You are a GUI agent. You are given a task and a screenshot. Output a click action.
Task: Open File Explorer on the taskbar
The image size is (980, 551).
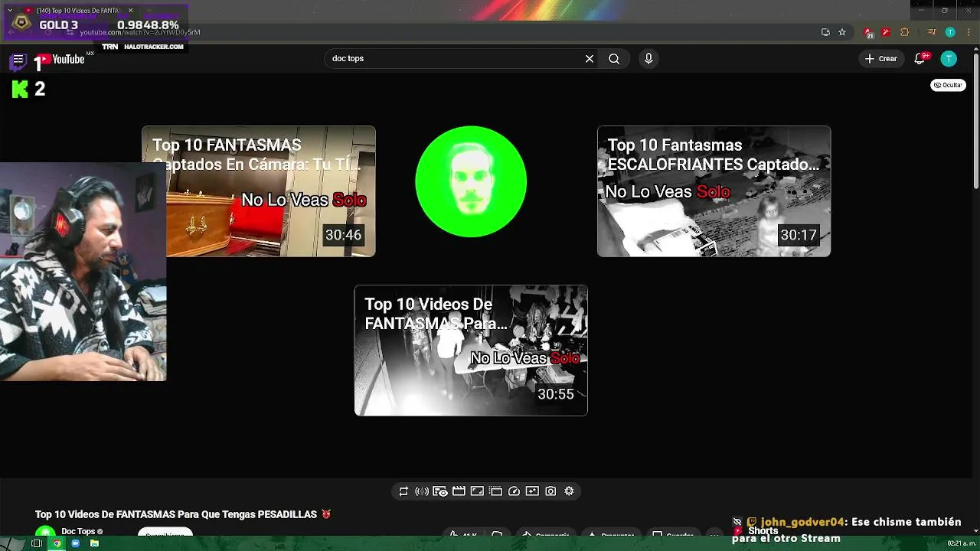pyautogui.click(x=94, y=543)
